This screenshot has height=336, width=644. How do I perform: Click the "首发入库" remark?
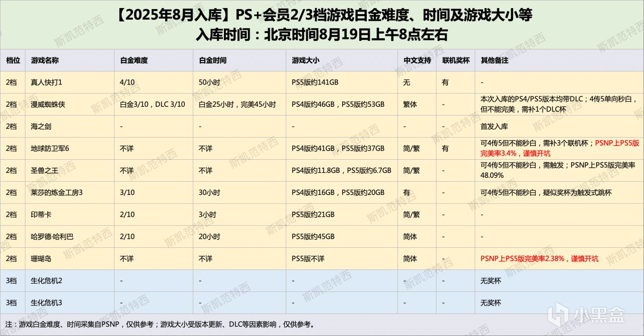[495, 126]
